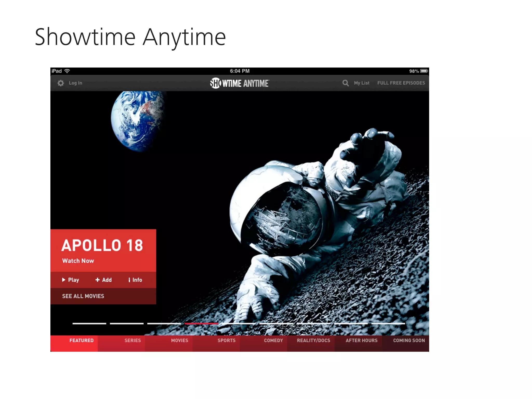Click the search magnifier icon

(345, 83)
